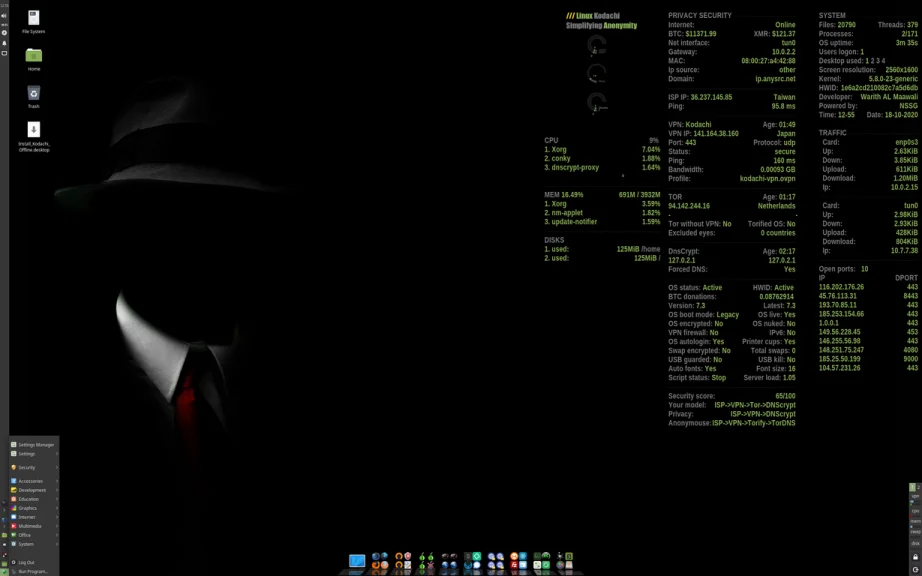Viewport: 922px width, 576px height.
Task: Open the Settings Manager menu entry
Action: click(30, 444)
